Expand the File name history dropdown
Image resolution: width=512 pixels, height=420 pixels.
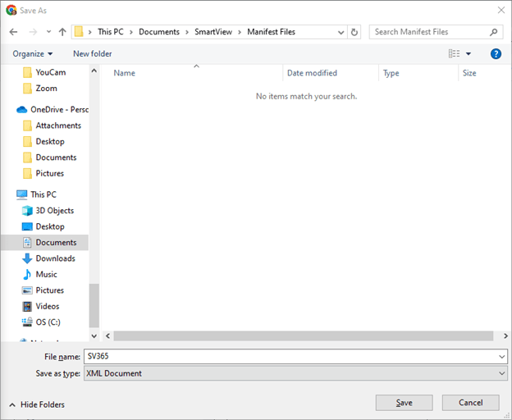coord(501,357)
